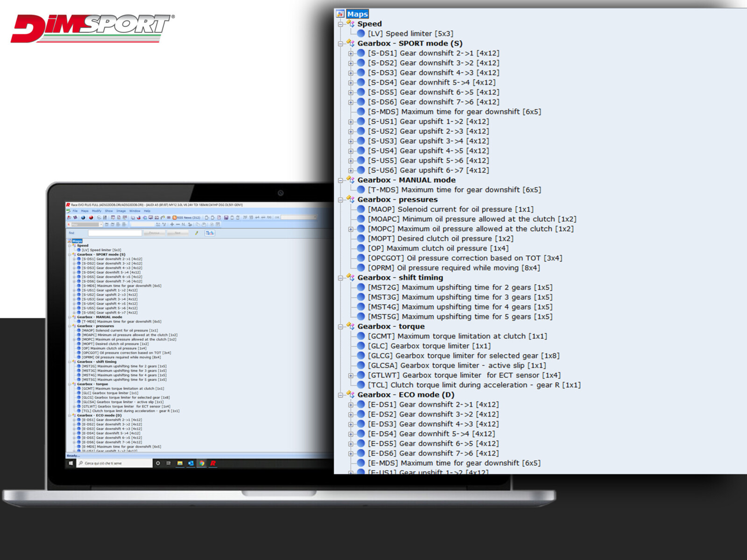
Task: Click the sort button right of the highlighter
Action: point(210,233)
